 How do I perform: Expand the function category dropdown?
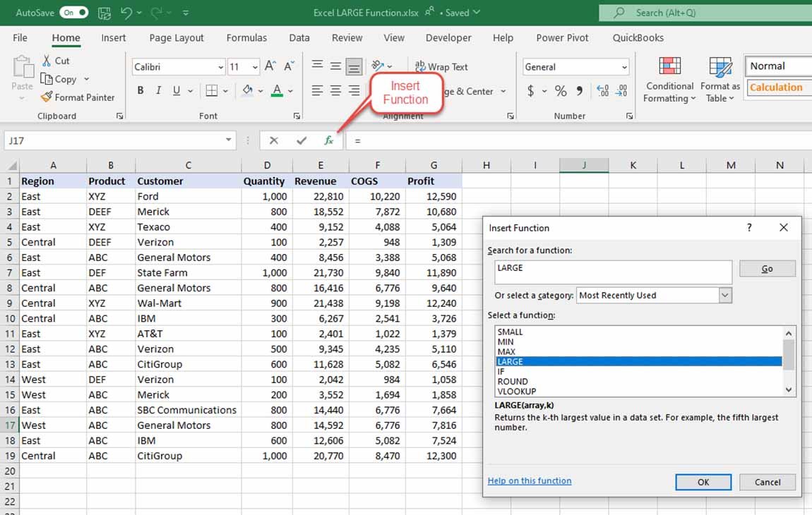(x=725, y=296)
